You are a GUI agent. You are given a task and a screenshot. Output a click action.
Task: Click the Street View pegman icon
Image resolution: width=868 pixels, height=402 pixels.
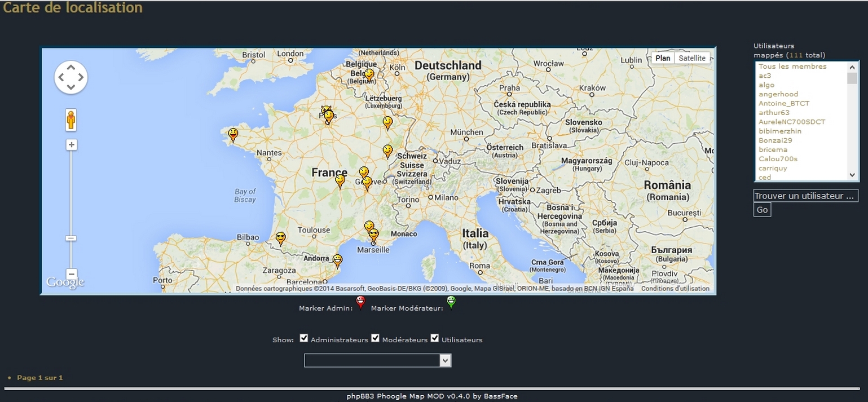(71, 120)
